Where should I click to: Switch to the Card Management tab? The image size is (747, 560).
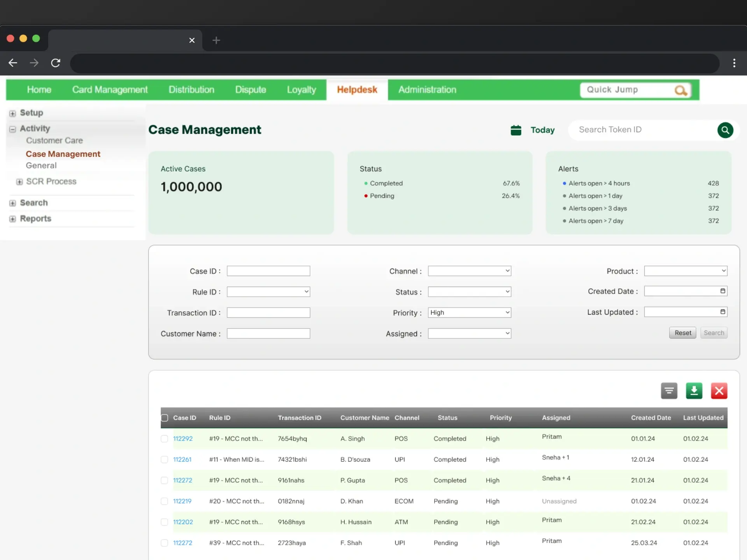click(x=110, y=90)
